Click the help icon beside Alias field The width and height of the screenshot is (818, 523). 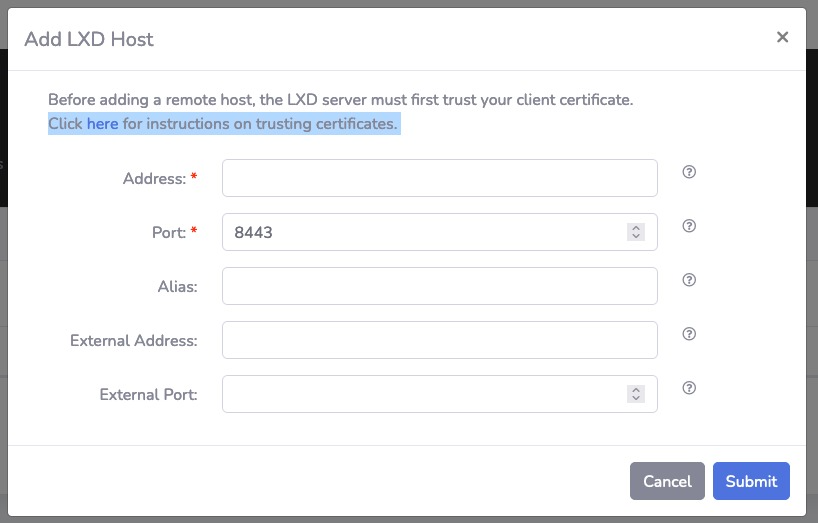(x=689, y=280)
